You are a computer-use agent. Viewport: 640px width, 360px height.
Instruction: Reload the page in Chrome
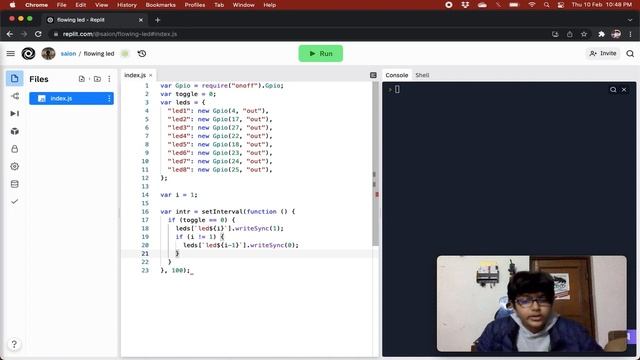pyautogui.click(x=38, y=34)
